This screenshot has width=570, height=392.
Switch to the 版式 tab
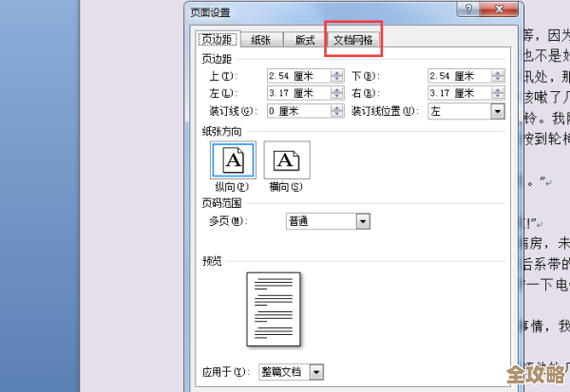coord(305,40)
